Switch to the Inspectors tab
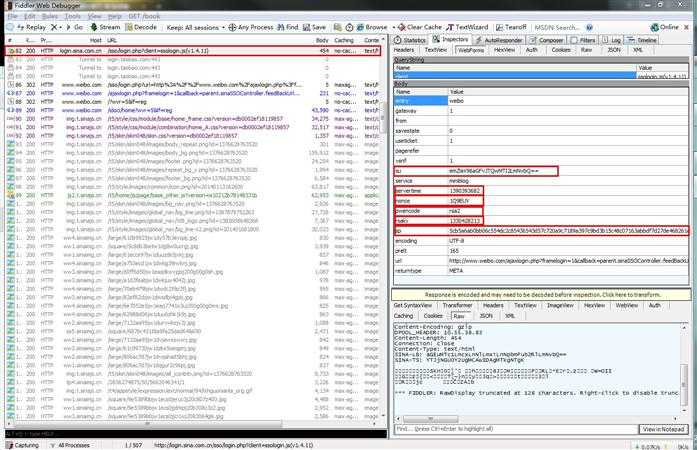This screenshot has width=697, height=450. coord(451,40)
